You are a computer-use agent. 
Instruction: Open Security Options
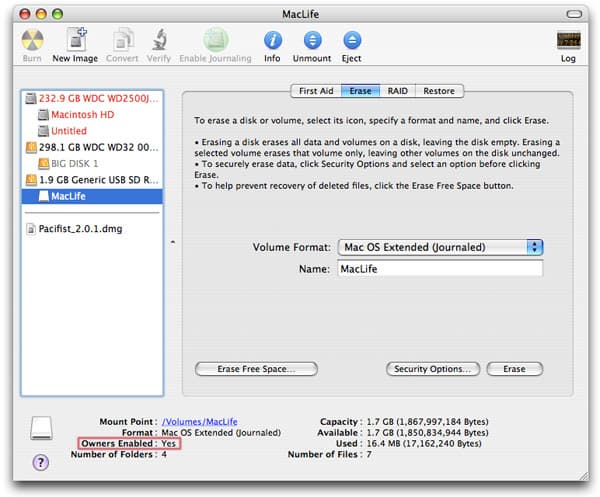[433, 369]
